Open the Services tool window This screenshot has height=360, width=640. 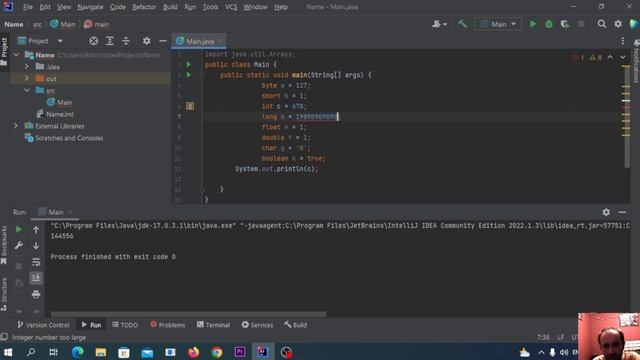point(257,325)
